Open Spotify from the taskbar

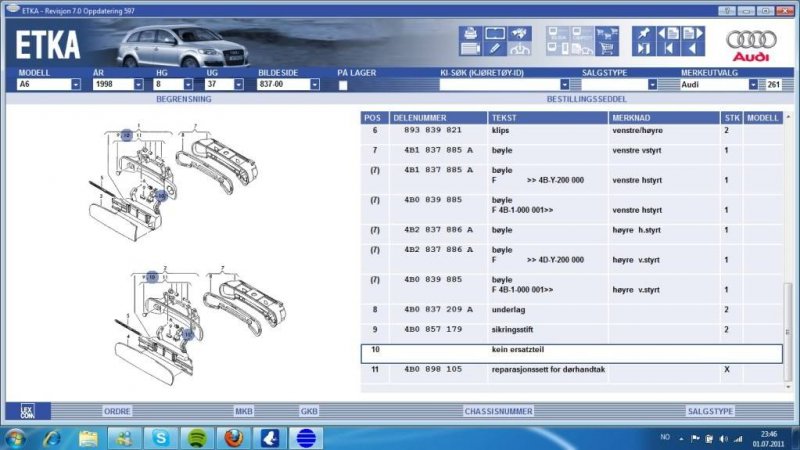197,438
